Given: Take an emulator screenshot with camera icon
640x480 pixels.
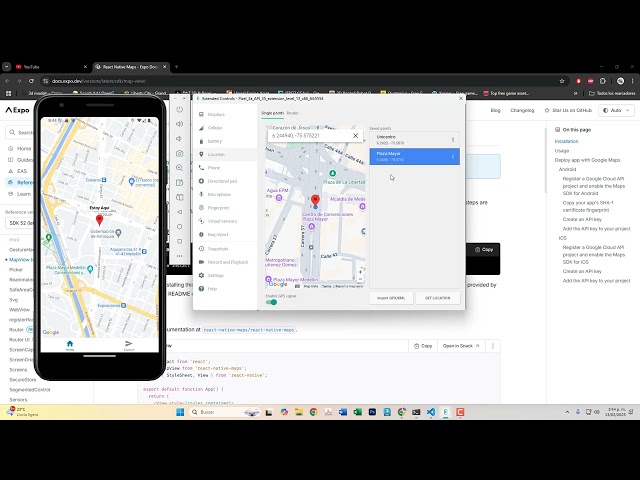Looking at the screenshot, I should click(180, 153).
